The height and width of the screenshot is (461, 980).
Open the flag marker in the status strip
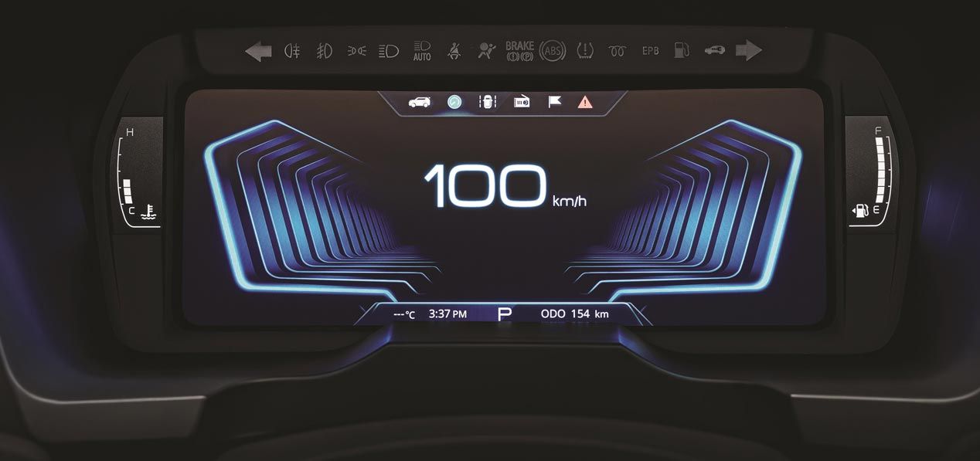pos(553,101)
